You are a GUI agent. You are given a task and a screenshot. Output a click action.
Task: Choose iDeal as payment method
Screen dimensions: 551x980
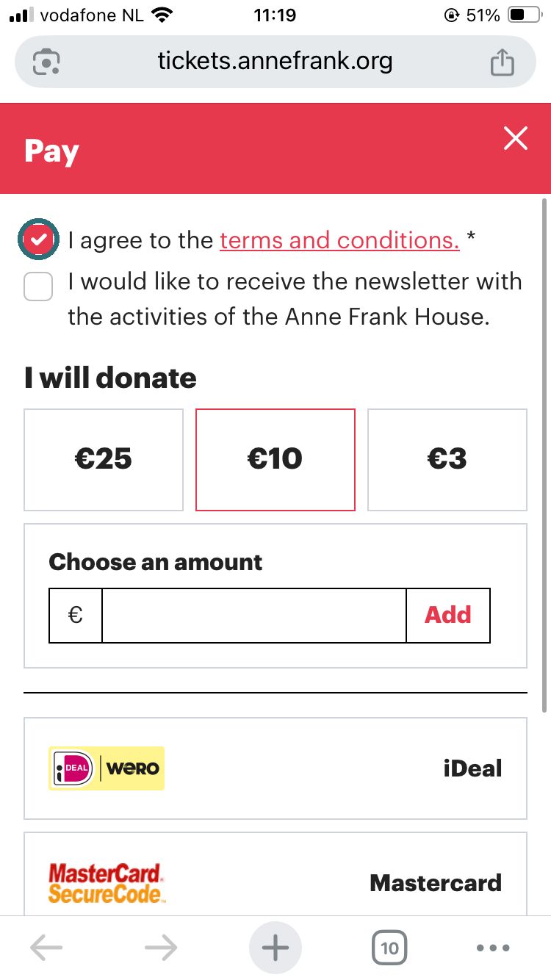(275, 768)
